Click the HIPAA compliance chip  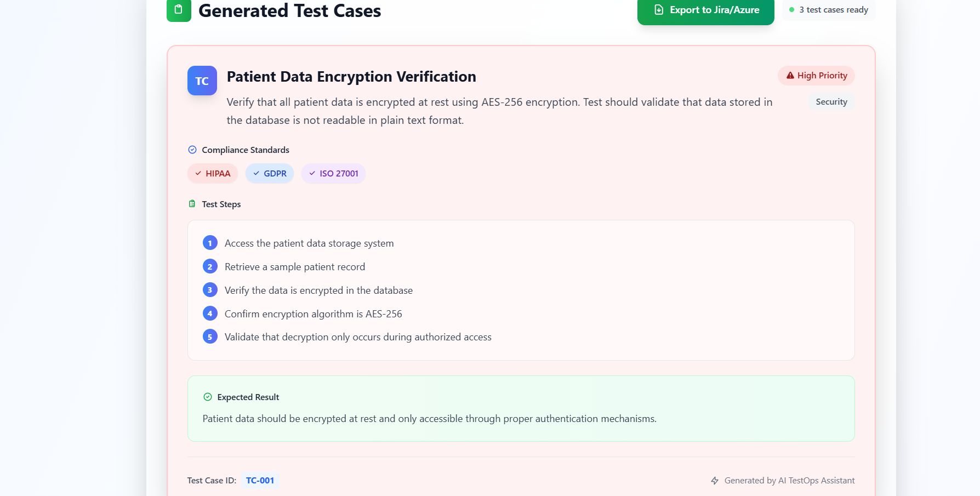[x=213, y=173]
